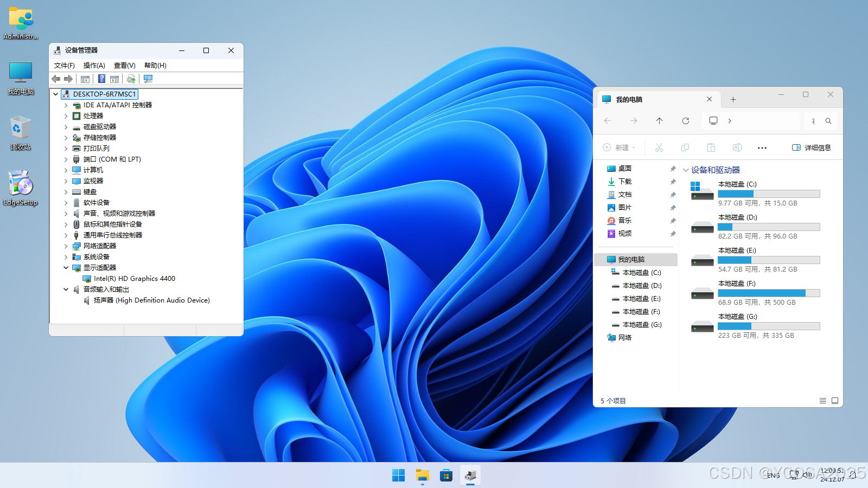Select the Administrator folder desktop icon
868x488 pixels.
coord(21,23)
